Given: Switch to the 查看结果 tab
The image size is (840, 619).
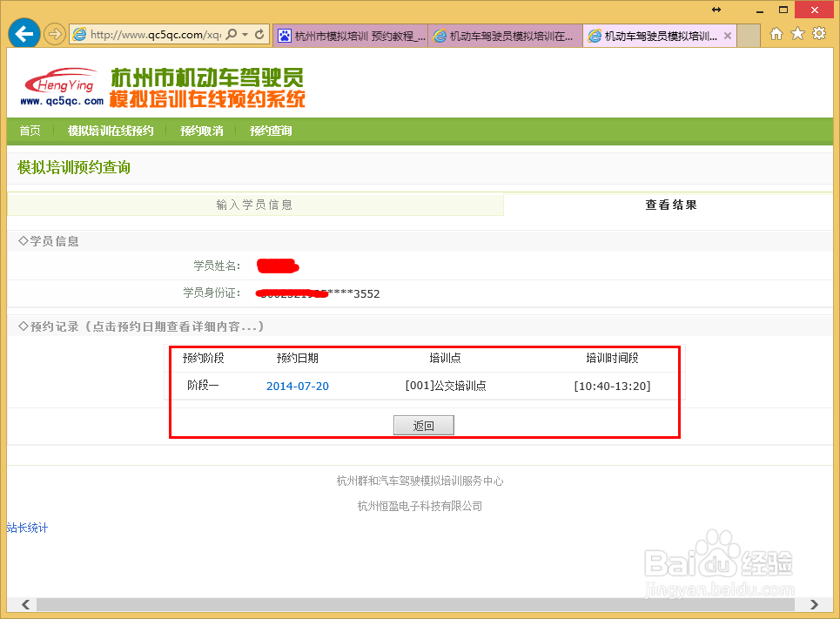Looking at the screenshot, I should coord(671,204).
